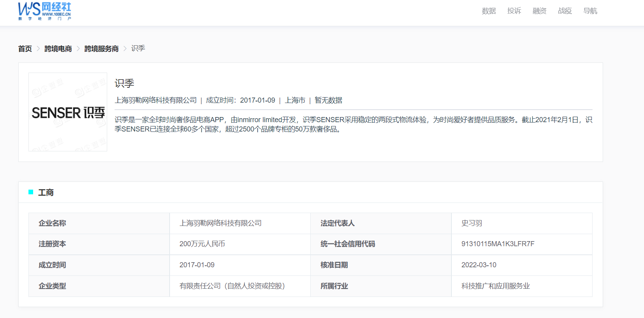Select the 识季 company title heading
Image resolution: width=644 pixels, height=318 pixels.
[x=124, y=83]
